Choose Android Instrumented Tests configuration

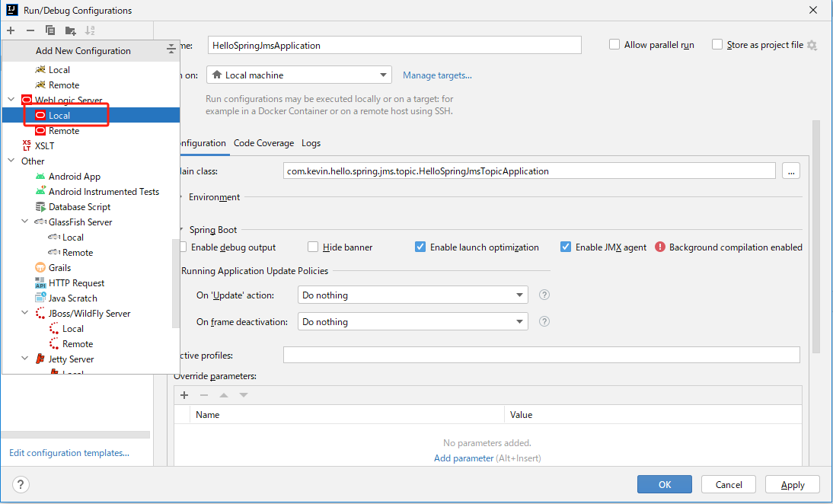point(91,192)
